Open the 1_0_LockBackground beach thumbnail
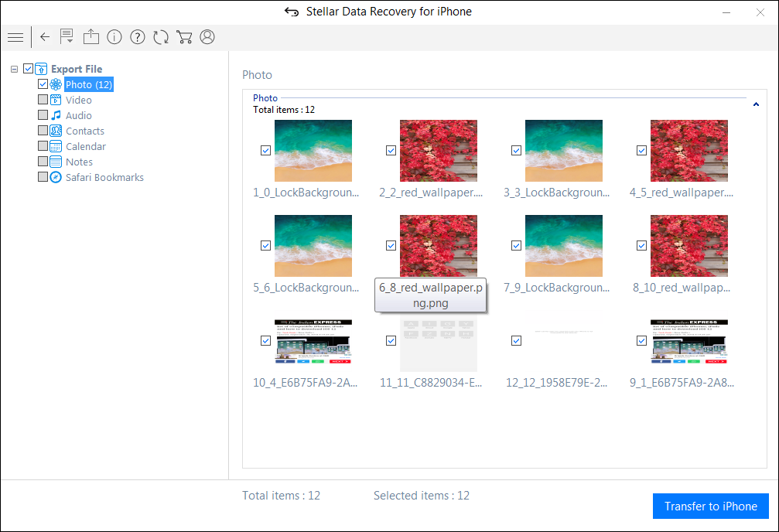The height and width of the screenshot is (532, 779). pos(313,151)
